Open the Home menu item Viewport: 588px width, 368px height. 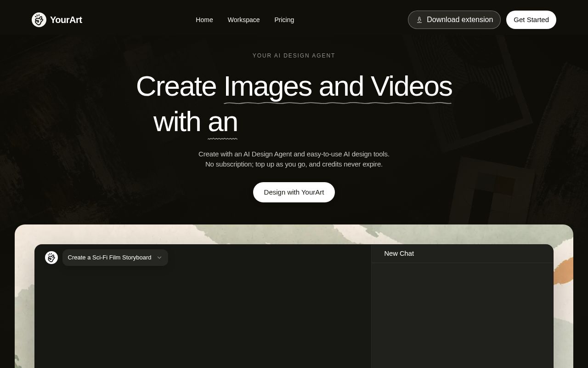(204, 20)
